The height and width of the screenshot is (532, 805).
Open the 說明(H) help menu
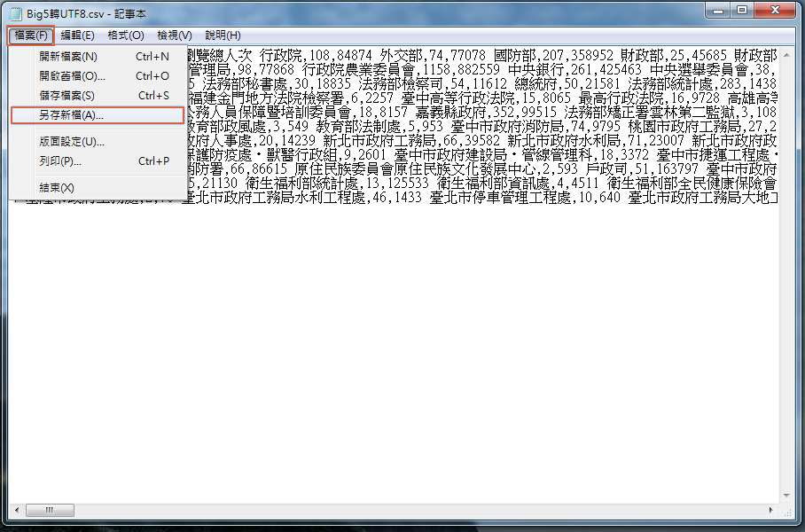click(x=223, y=35)
